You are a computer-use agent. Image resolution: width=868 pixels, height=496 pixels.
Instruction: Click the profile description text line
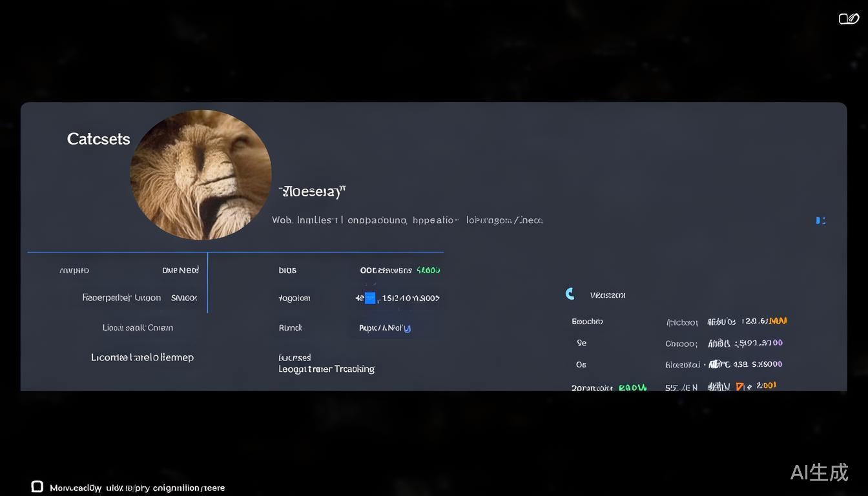point(407,220)
